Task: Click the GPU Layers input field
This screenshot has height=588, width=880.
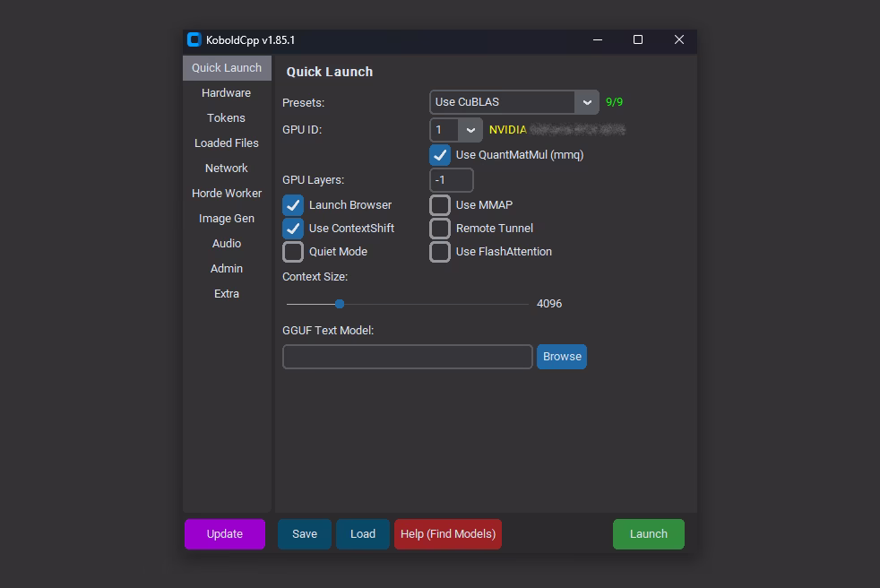Action: point(452,180)
